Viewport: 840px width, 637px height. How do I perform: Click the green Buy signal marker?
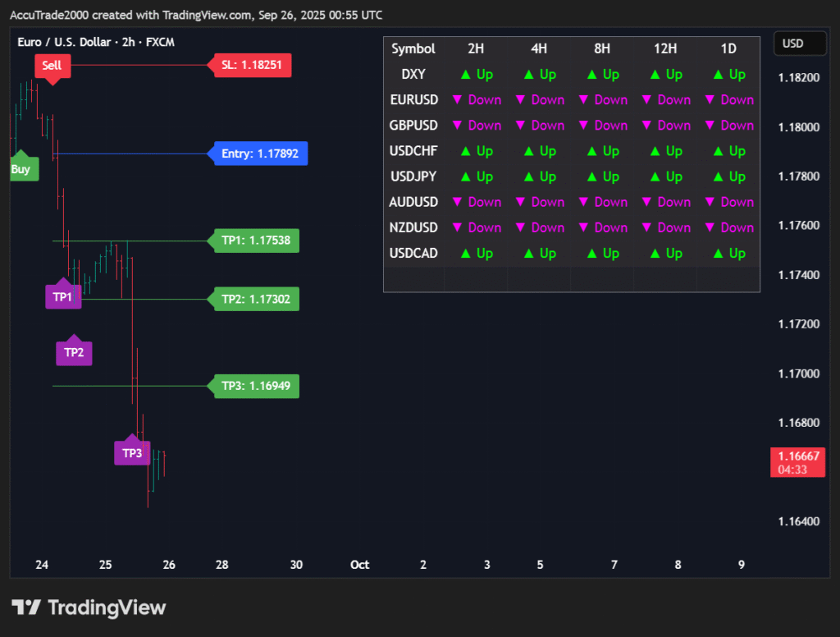(21, 169)
